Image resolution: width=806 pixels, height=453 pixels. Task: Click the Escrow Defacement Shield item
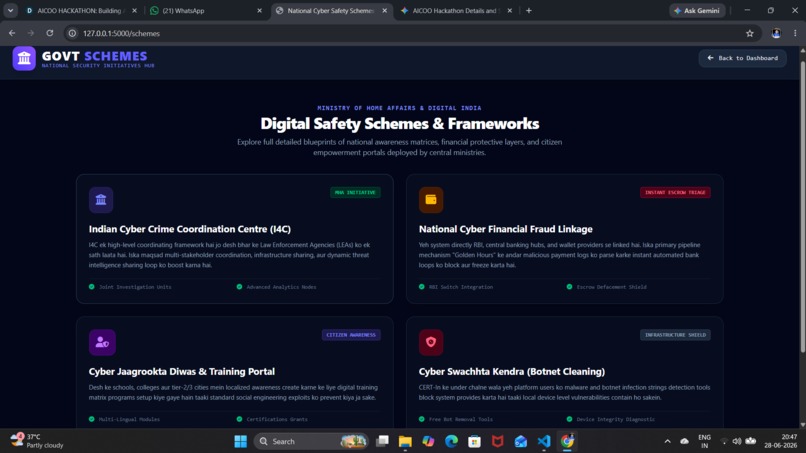(x=607, y=287)
